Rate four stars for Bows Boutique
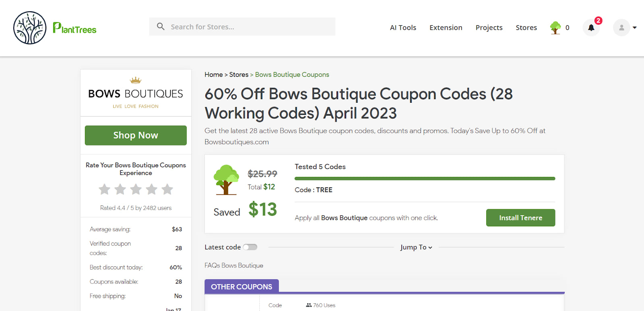The height and width of the screenshot is (311, 644). [x=152, y=189]
